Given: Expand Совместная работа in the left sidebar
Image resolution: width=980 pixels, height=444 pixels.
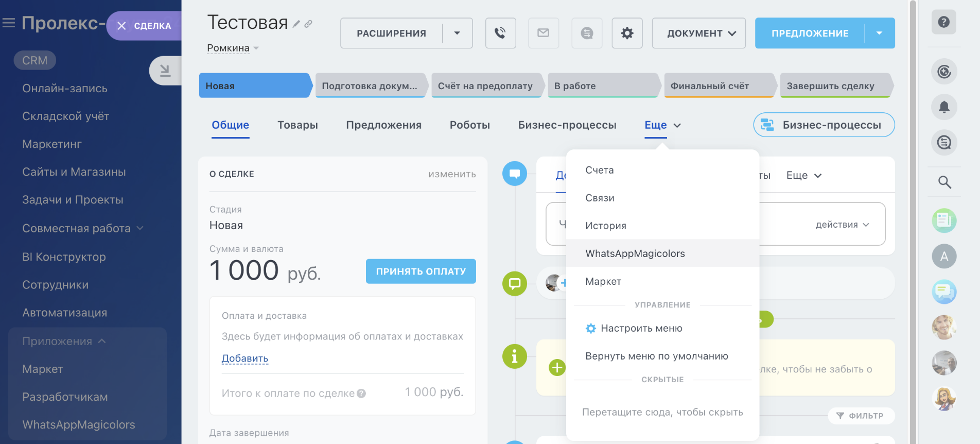Looking at the screenshot, I should click(x=82, y=228).
